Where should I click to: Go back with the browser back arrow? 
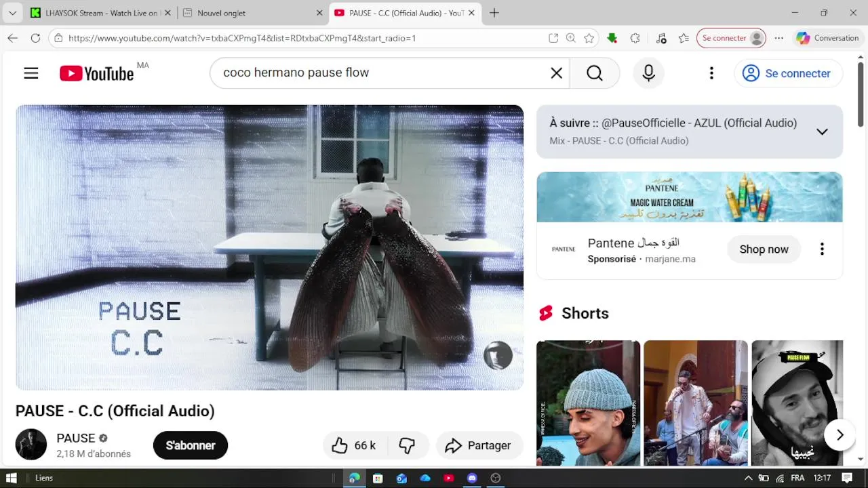[x=12, y=38]
